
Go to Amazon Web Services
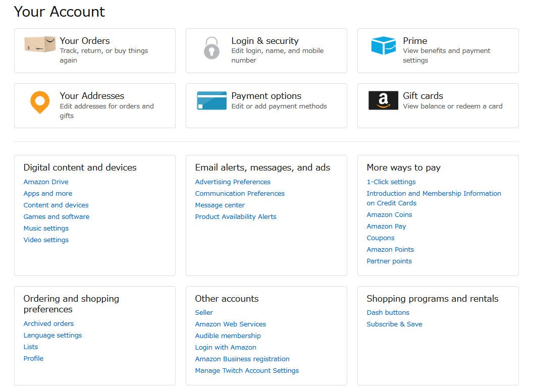click(x=231, y=324)
